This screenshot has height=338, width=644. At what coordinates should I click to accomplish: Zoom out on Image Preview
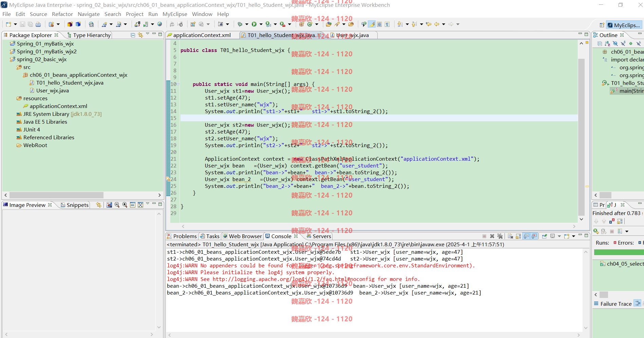coord(117,205)
